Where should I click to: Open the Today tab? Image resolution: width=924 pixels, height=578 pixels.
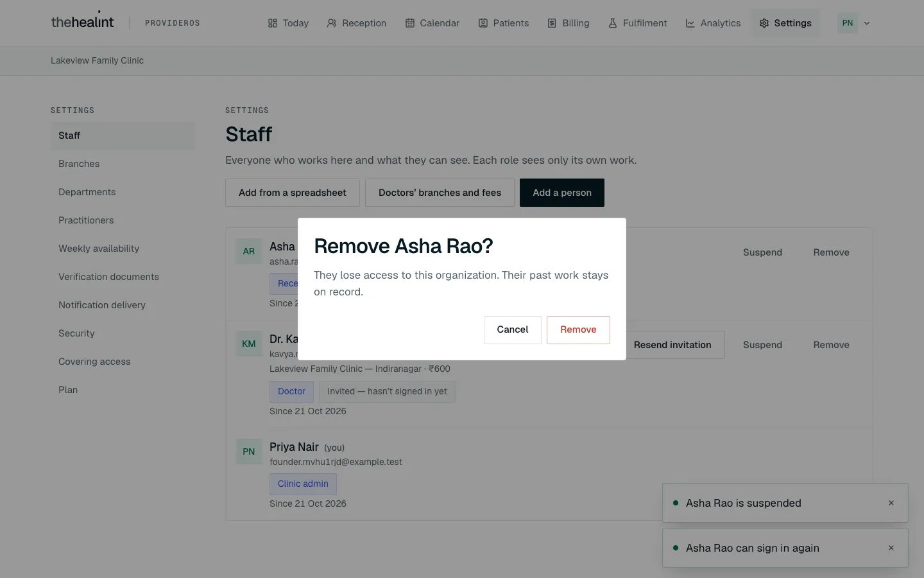pyautogui.click(x=288, y=23)
